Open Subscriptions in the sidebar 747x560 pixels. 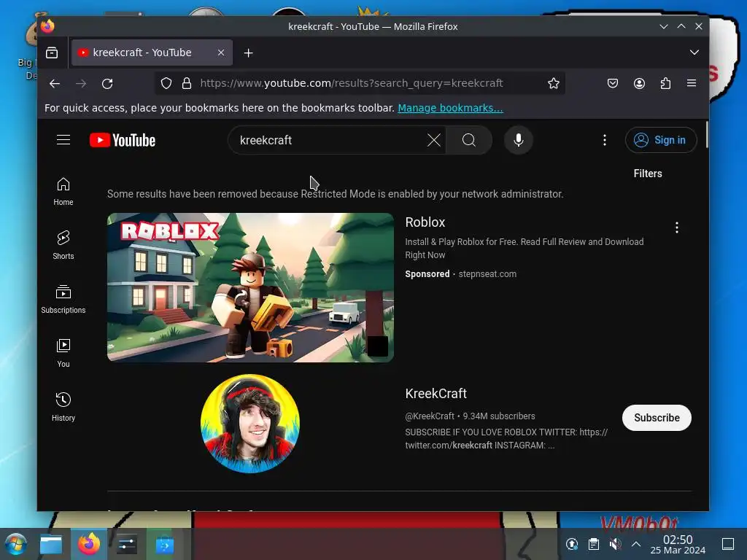click(x=63, y=299)
